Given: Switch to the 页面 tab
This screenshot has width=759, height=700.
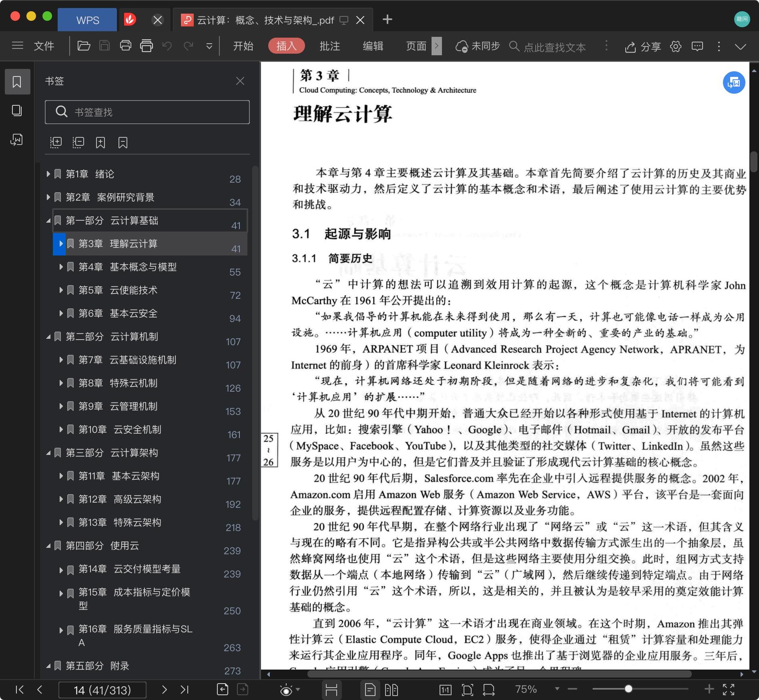Looking at the screenshot, I should pos(416,46).
